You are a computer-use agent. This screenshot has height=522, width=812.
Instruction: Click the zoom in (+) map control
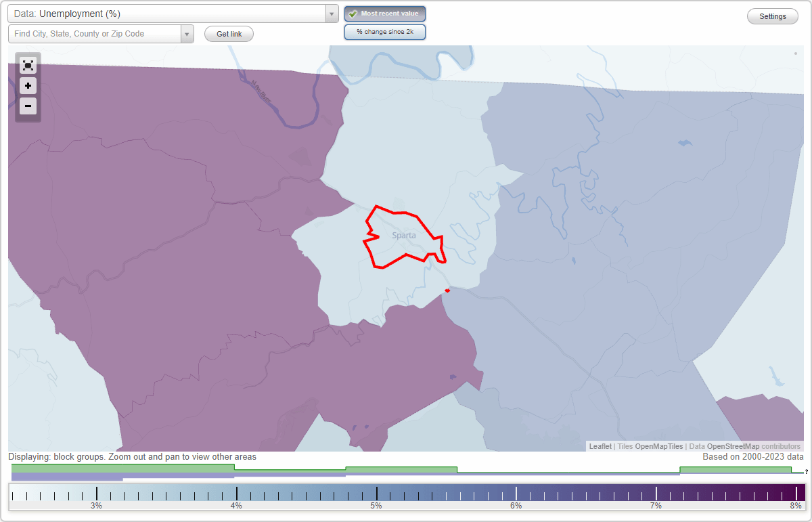pyautogui.click(x=28, y=85)
